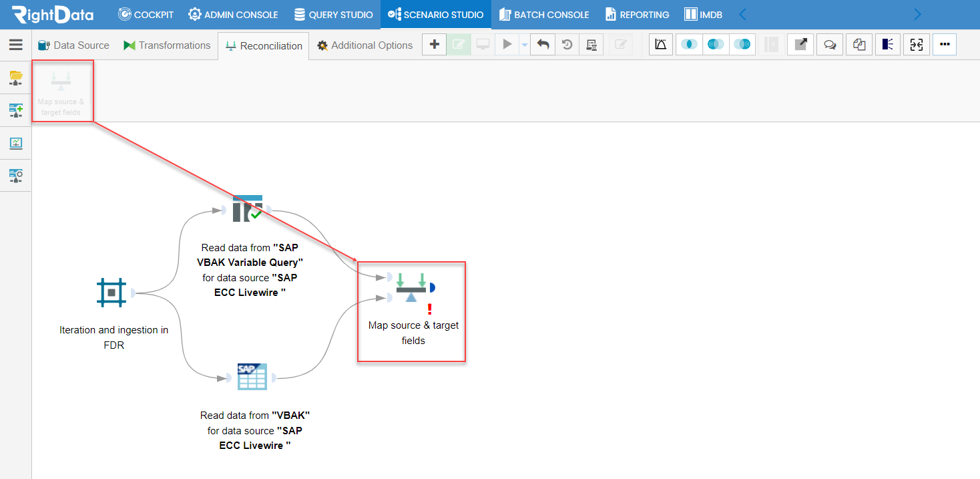The image size is (980, 479).
Task: Open the scenario results monitor sidebar icon
Action: pos(16,143)
